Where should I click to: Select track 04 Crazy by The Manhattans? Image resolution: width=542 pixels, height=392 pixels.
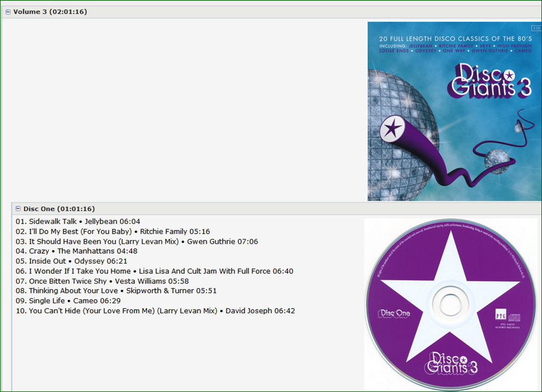[76, 252]
